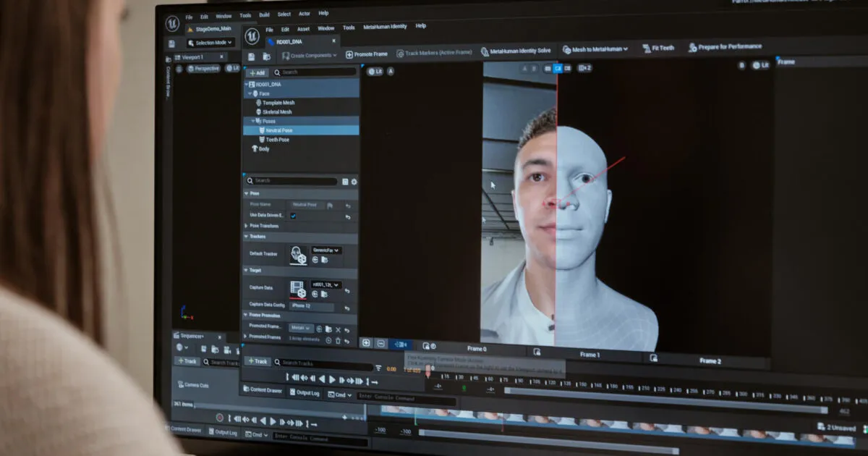
Task: Open the Default Tracker dropdown
Action: (x=325, y=250)
